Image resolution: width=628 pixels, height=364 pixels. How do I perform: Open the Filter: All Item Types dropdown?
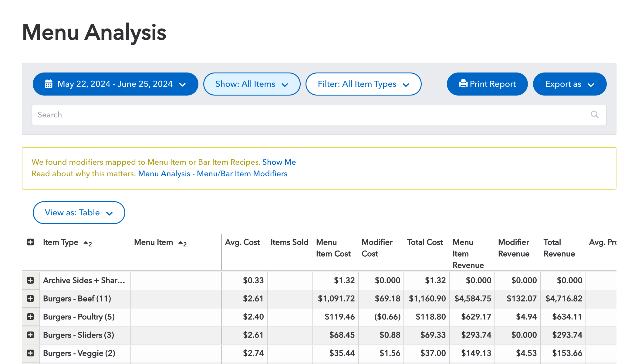pos(363,84)
